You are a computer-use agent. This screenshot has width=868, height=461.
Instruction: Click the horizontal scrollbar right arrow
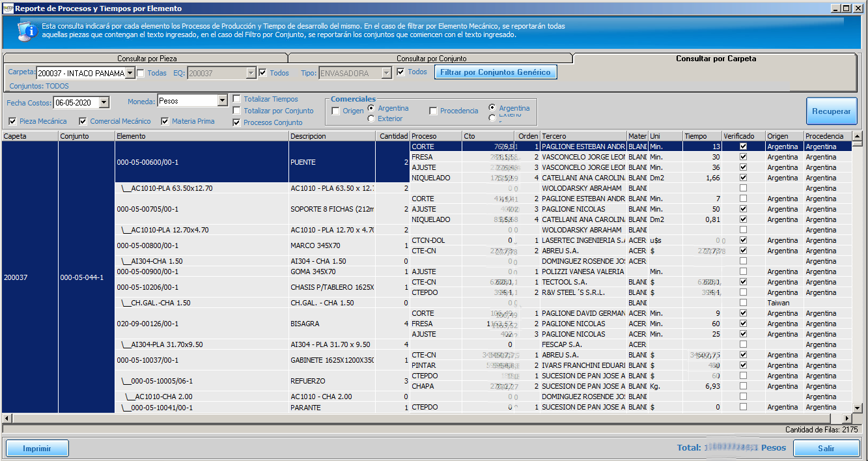pos(847,418)
